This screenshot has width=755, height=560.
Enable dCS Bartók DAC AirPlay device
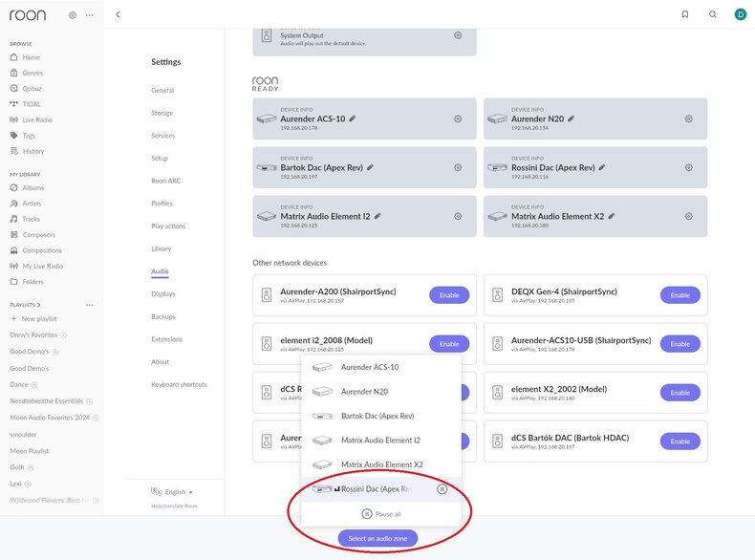click(679, 442)
